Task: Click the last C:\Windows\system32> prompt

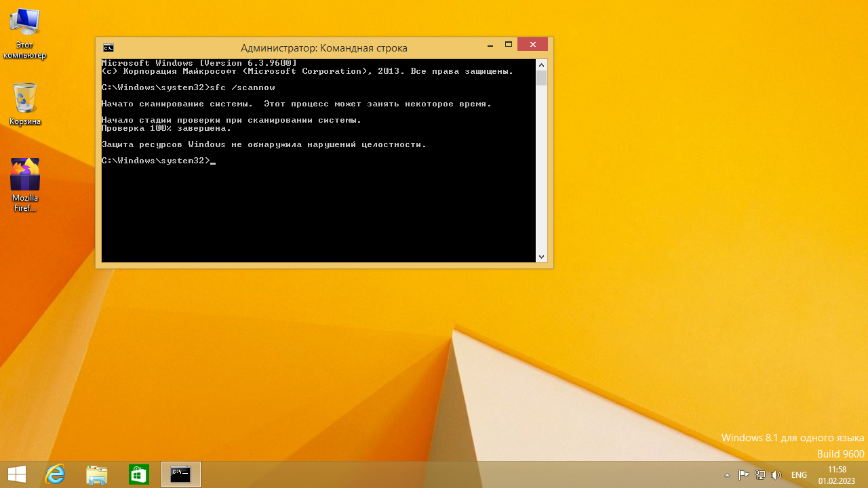Action: click(x=156, y=161)
